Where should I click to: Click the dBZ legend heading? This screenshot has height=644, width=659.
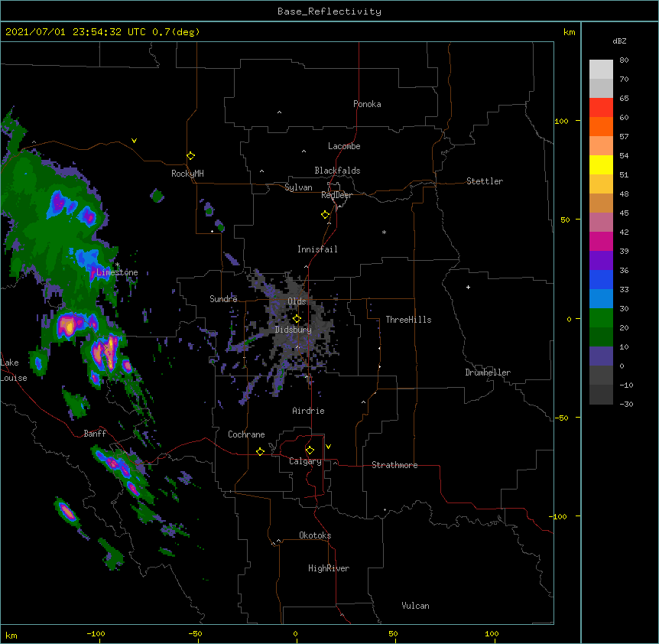click(619, 41)
